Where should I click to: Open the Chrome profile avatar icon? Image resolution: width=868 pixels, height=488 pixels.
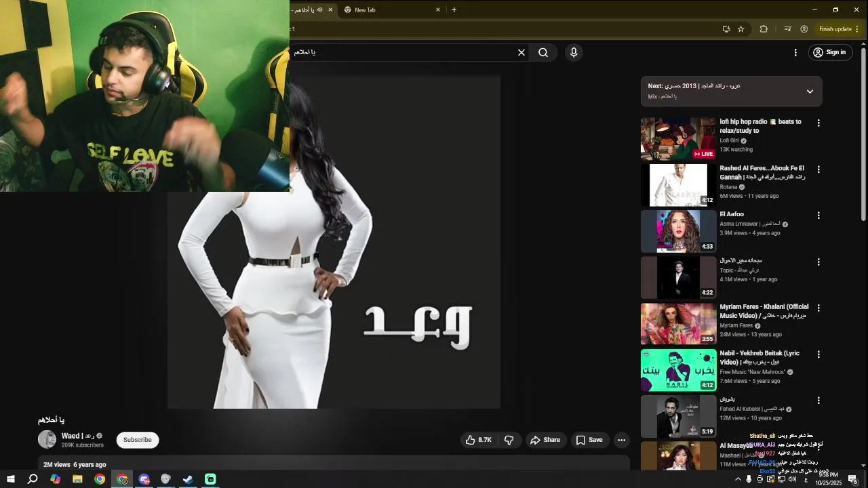[x=804, y=29]
